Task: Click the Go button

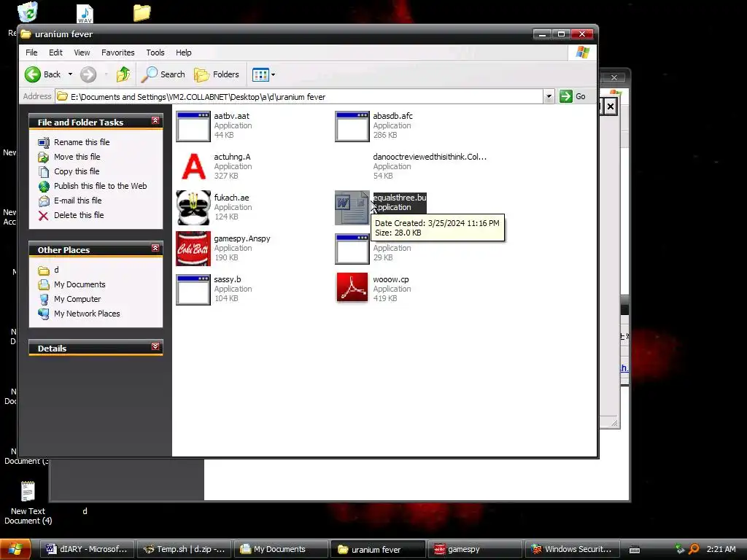Action: 573,97
